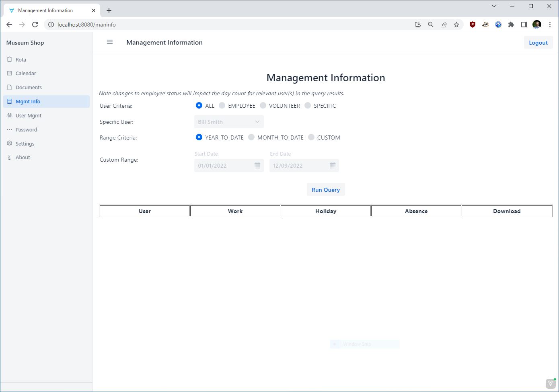Image resolution: width=559 pixels, height=392 pixels.
Task: Click the Start Date field
Action: pos(229,166)
